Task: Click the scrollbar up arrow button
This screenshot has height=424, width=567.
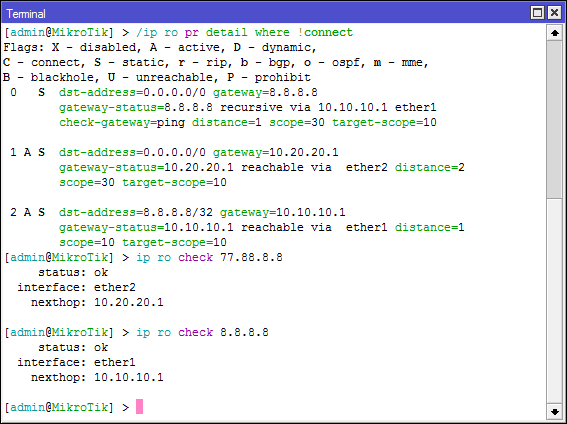Action: [x=555, y=33]
